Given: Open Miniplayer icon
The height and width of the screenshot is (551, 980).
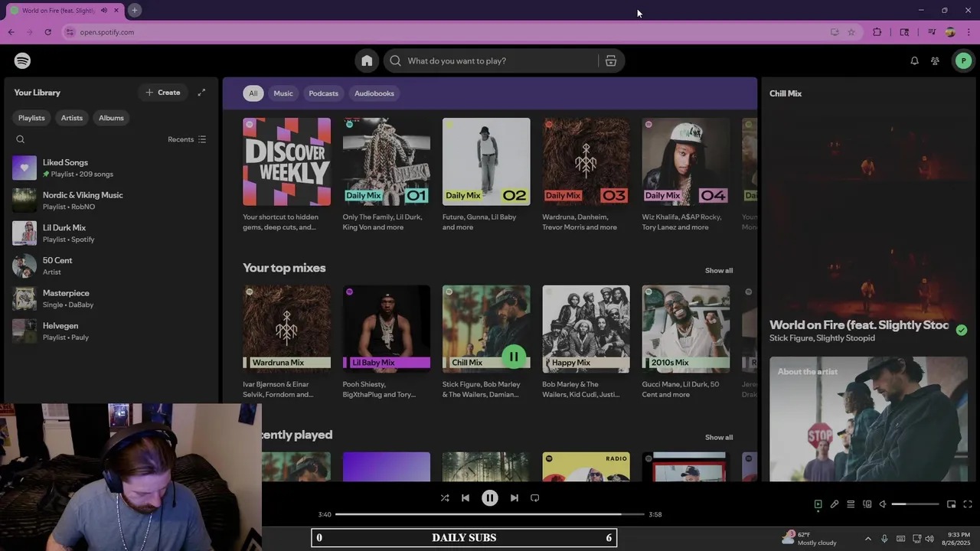Looking at the screenshot, I should click(951, 504).
